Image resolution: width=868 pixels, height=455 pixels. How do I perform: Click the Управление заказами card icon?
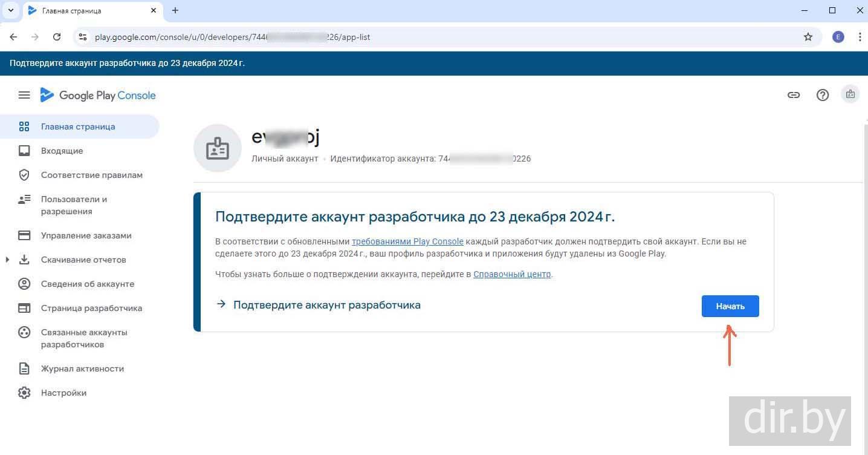click(24, 235)
